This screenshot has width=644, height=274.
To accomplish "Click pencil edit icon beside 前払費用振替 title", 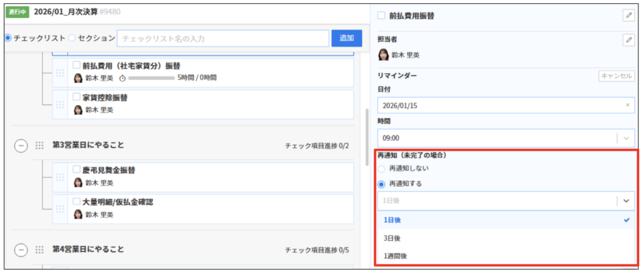I will click(628, 16).
